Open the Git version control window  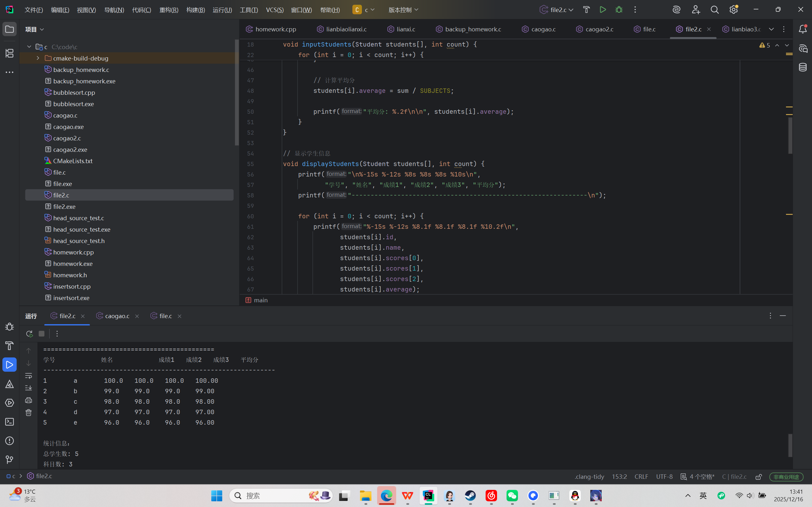[x=10, y=460]
